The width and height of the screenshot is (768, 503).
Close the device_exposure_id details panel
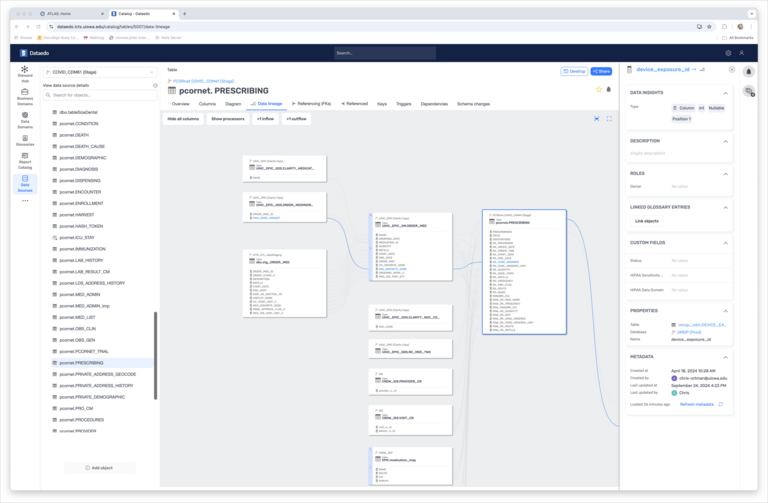click(732, 70)
